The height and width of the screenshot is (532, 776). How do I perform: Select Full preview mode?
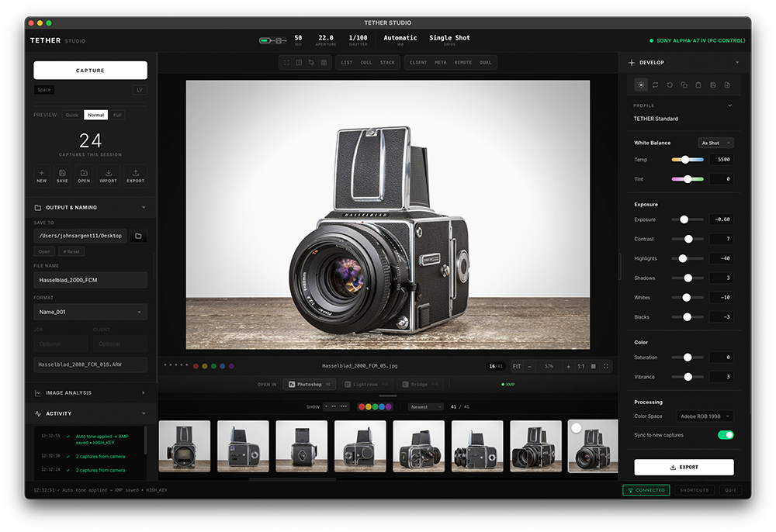(x=117, y=116)
